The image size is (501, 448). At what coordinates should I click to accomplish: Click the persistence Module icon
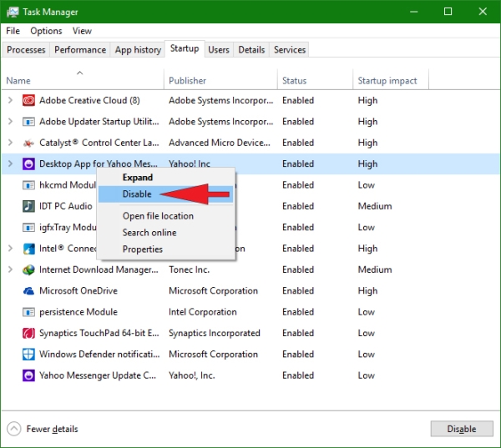pos(28,312)
